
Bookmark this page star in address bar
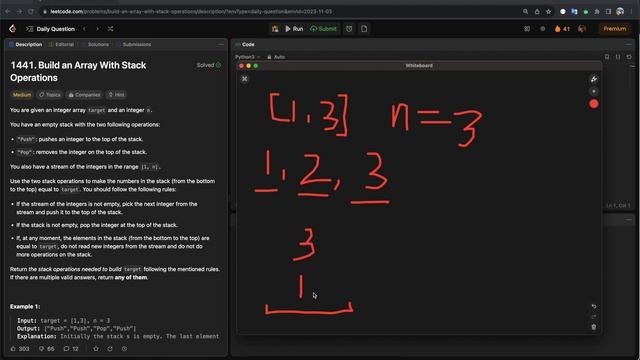tap(549, 11)
